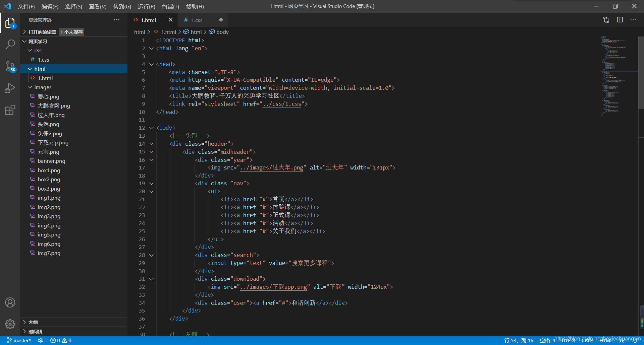Image resolution: width=644 pixels, height=345 pixels.
Task: Click the open changes compare icon
Action: pyautogui.click(x=606, y=20)
